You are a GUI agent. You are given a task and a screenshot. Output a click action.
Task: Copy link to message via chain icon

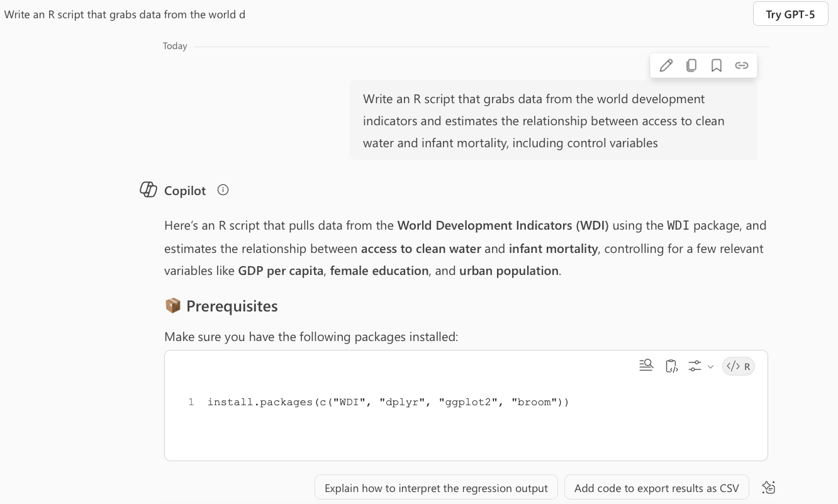coord(742,65)
